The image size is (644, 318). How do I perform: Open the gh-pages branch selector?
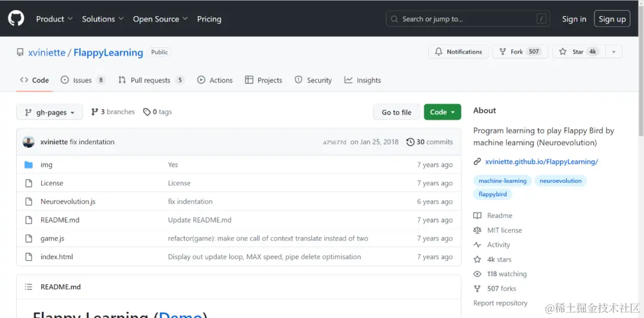click(x=49, y=112)
